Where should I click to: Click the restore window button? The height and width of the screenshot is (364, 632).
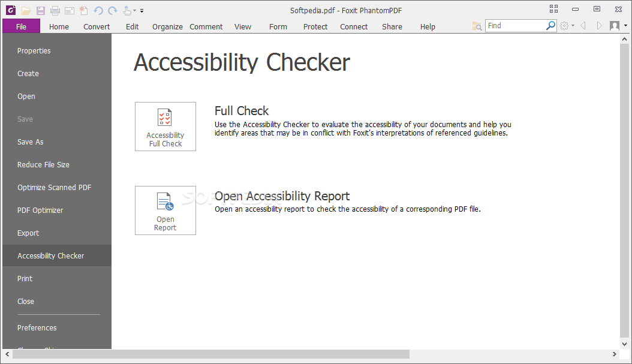pyautogui.click(x=597, y=9)
